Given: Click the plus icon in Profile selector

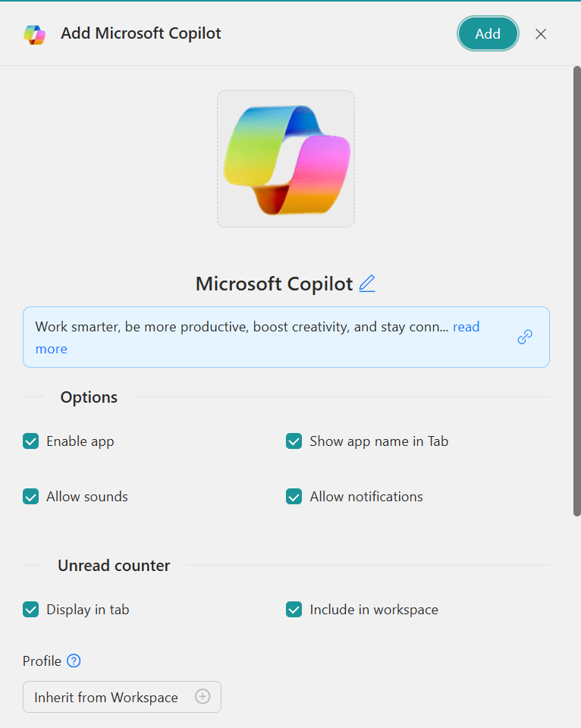Looking at the screenshot, I should (x=203, y=697).
